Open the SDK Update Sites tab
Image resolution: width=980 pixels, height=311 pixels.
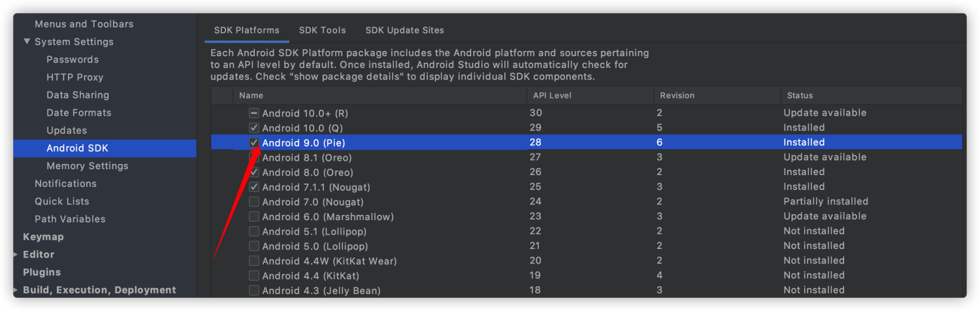[404, 30]
